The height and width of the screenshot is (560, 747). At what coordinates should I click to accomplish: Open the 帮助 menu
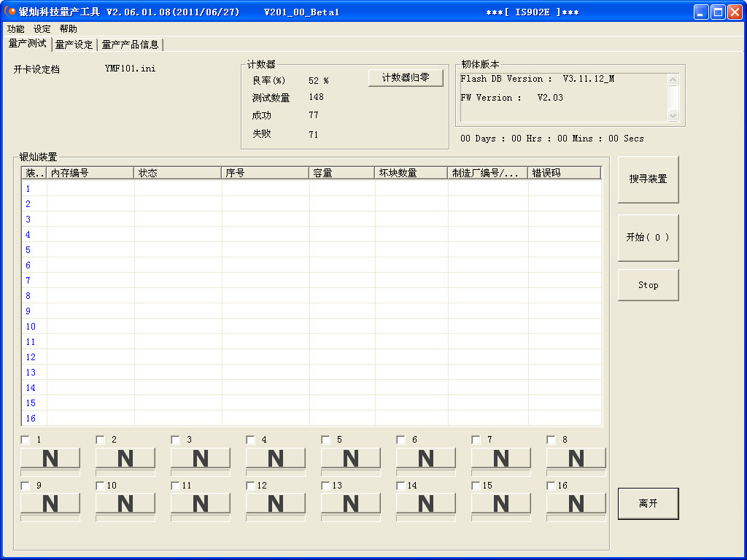point(68,29)
